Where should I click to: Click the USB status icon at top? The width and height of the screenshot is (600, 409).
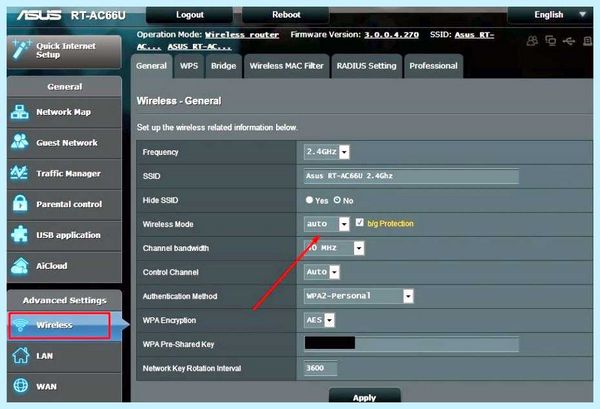pos(569,41)
